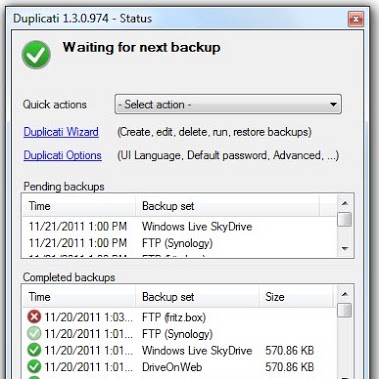The width and height of the screenshot is (379, 379).
Task: Sort completed backups by Time column header
Action: [79, 297]
